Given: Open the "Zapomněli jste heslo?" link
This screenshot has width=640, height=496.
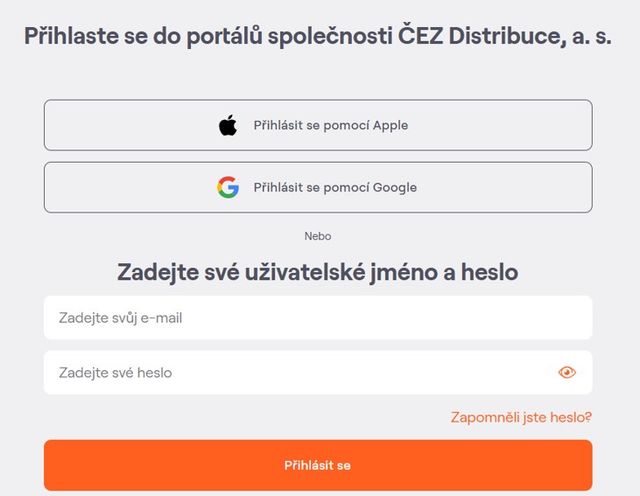Looking at the screenshot, I should [x=521, y=416].
